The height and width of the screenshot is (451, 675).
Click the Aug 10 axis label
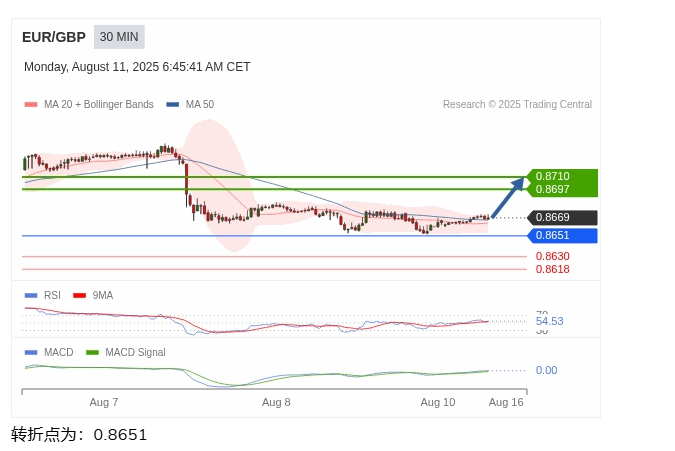click(x=438, y=402)
